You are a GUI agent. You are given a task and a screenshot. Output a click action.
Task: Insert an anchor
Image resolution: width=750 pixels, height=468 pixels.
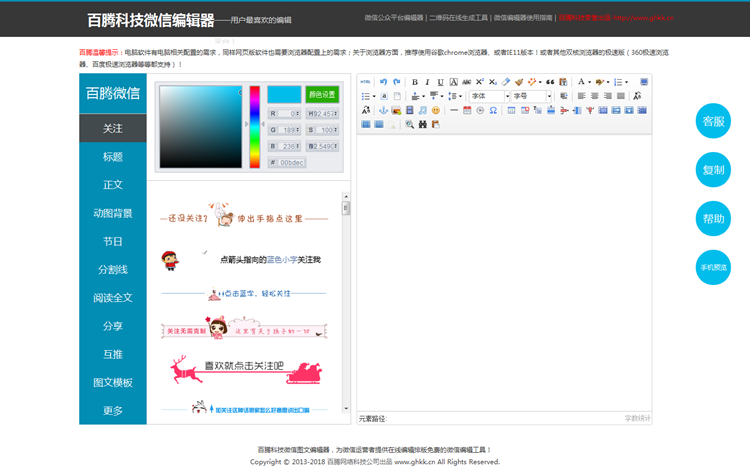point(383,110)
